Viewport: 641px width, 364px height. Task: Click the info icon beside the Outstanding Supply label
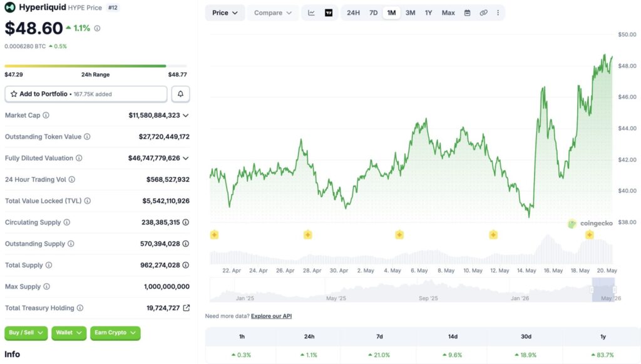(x=71, y=244)
